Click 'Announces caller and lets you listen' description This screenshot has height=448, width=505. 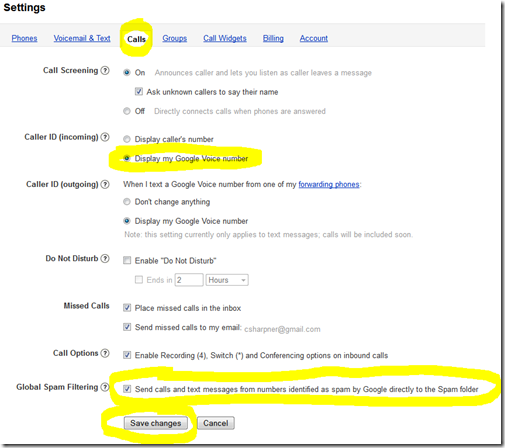[263, 73]
